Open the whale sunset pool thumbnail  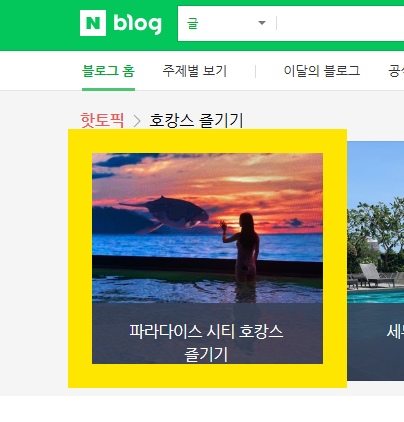point(207,228)
